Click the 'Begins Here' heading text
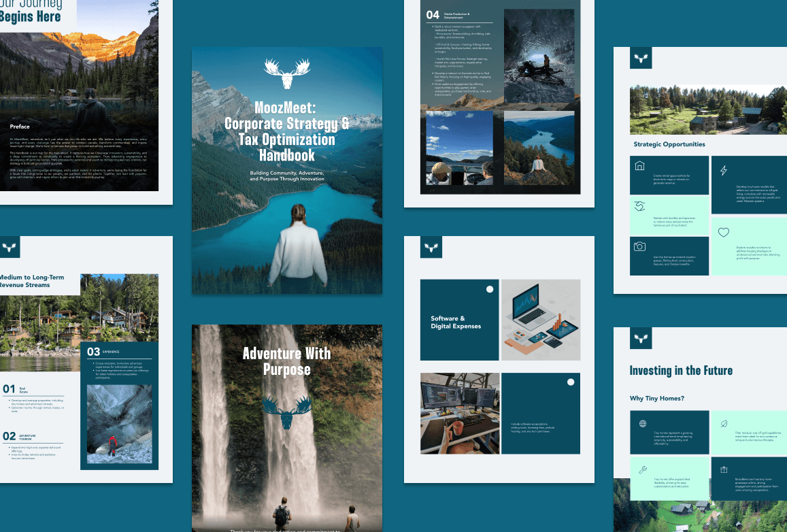787x532 pixels. click(30, 17)
